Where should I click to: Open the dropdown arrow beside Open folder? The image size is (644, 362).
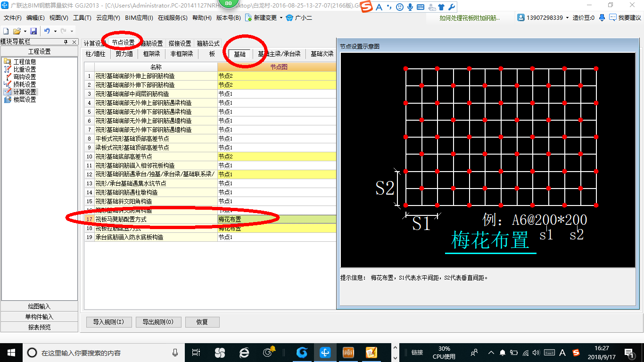(25, 31)
